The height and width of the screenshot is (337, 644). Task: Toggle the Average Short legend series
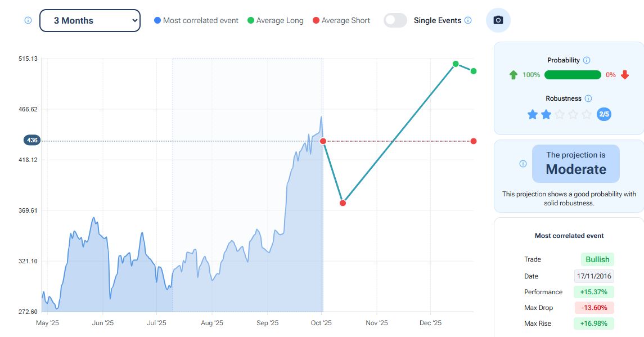click(x=341, y=20)
